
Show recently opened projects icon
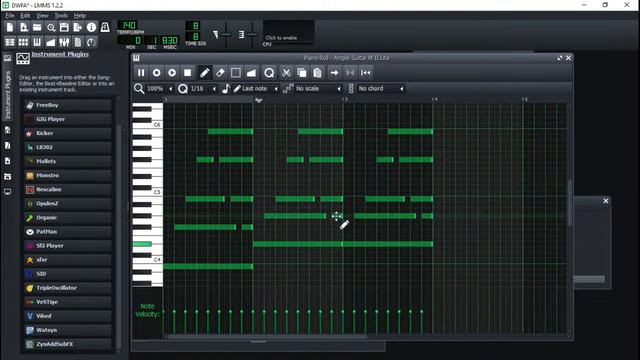point(51,27)
